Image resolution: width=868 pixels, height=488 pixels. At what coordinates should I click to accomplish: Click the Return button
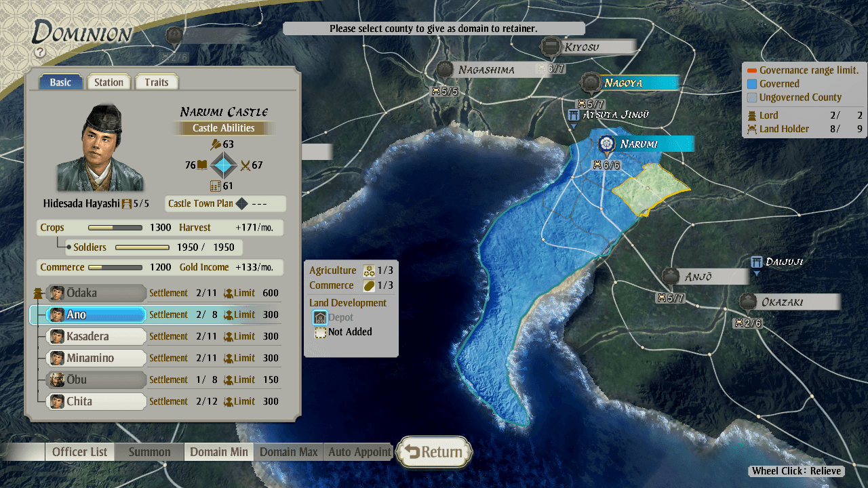[435, 452]
